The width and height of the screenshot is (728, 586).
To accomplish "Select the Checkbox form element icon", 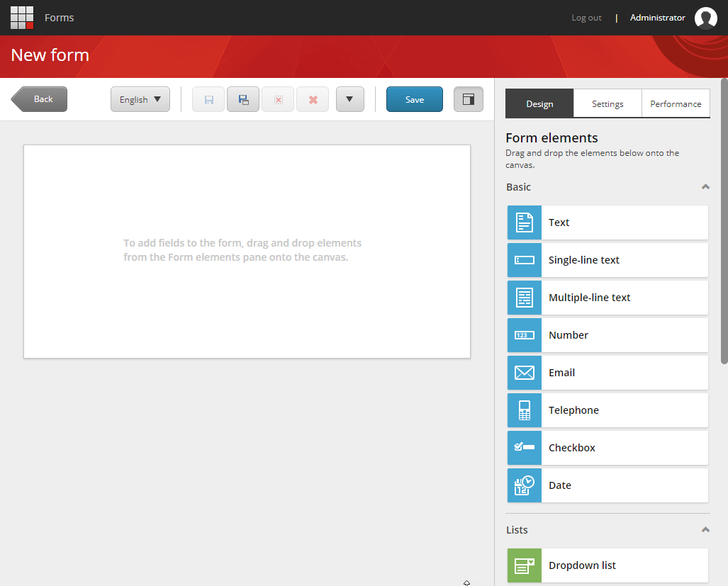I will click(523, 447).
